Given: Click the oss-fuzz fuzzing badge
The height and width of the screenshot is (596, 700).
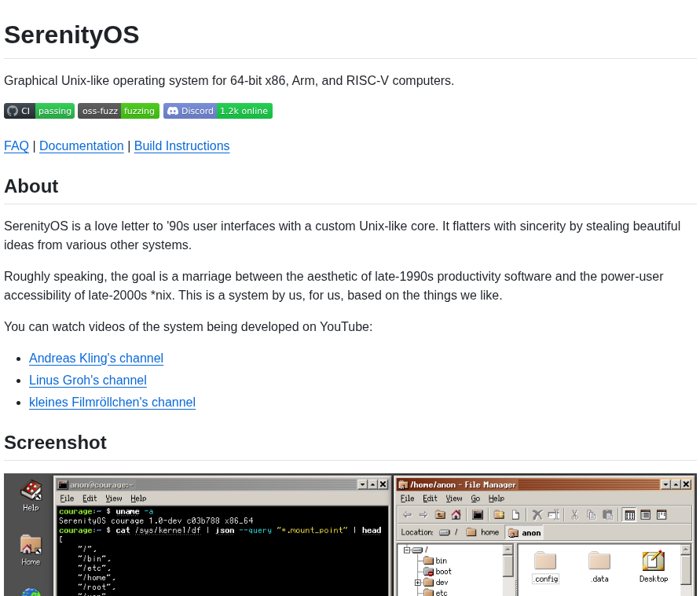Looking at the screenshot, I should pos(119,111).
